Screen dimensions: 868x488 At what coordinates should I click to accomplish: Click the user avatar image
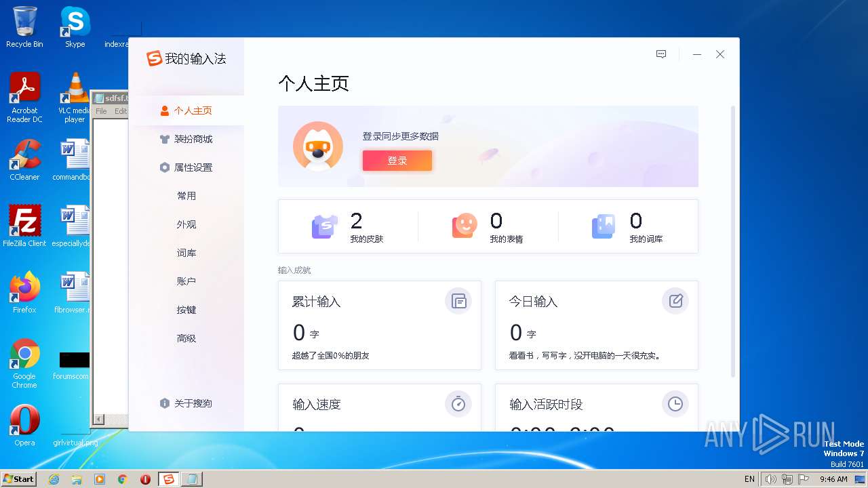318,146
